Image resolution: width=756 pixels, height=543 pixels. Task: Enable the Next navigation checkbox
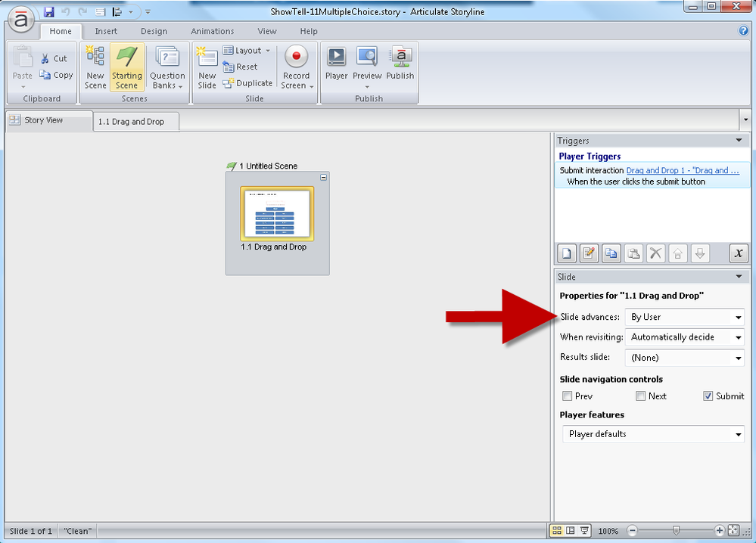(640, 396)
